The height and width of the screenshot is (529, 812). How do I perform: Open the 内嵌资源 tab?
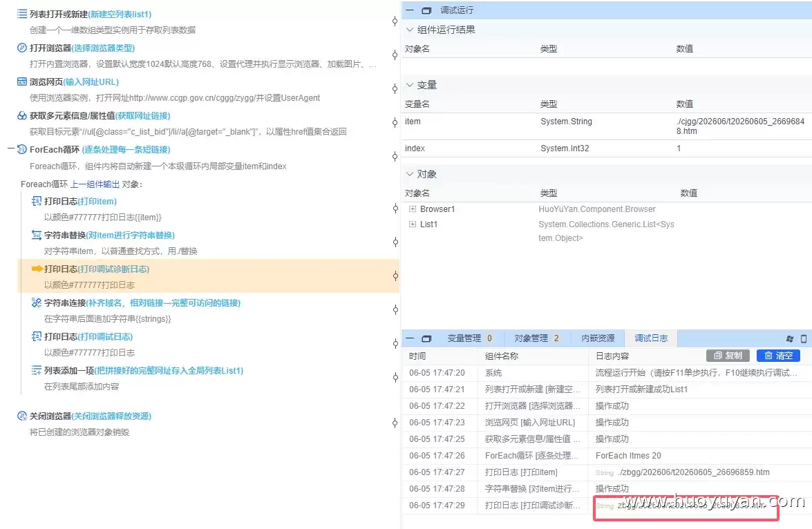(x=598, y=338)
